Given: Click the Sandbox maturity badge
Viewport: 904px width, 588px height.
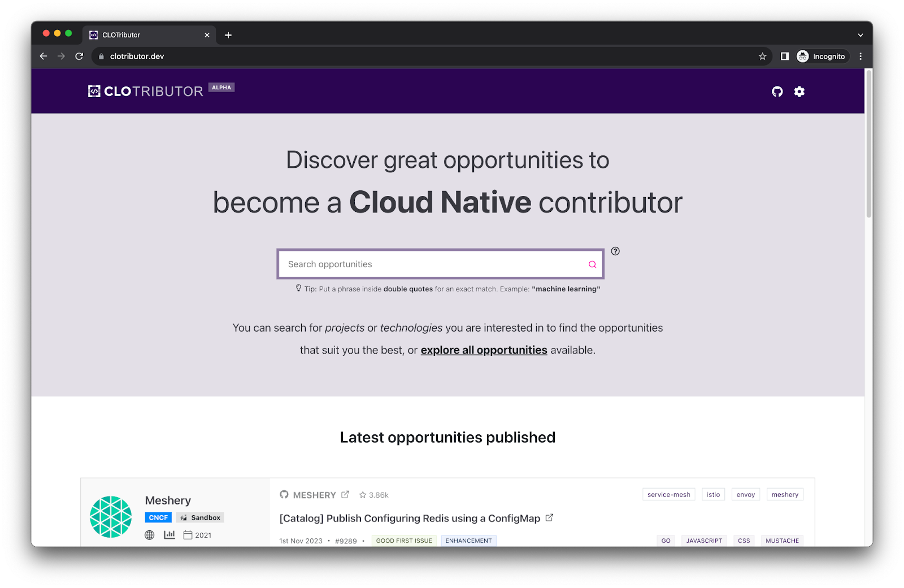Looking at the screenshot, I should 200,517.
